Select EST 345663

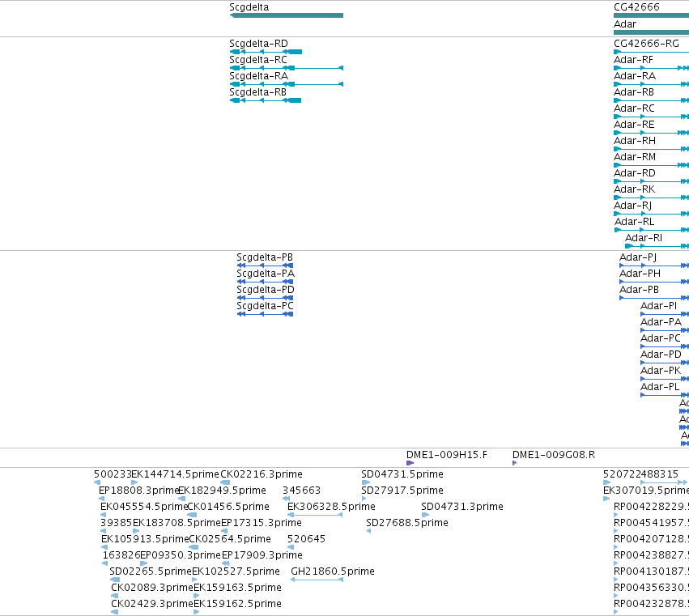pos(301,491)
